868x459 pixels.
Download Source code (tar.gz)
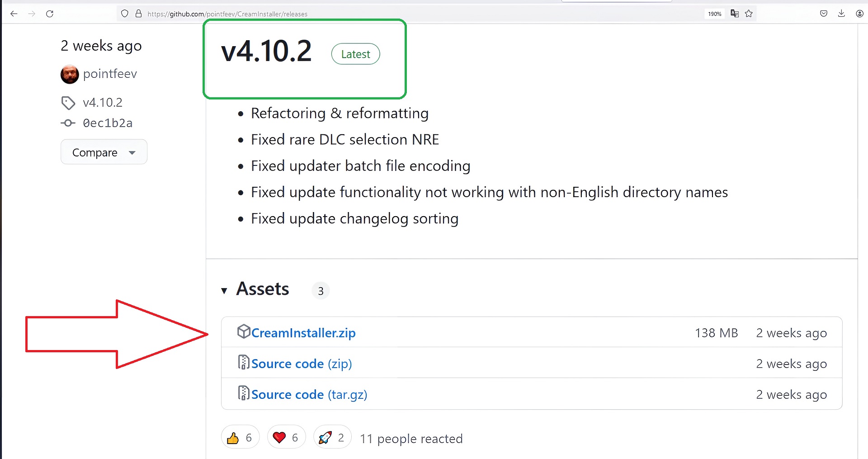pyautogui.click(x=309, y=394)
